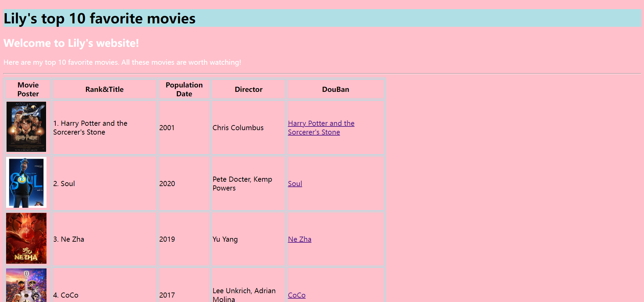Select the Soul movie poster image

(26, 182)
